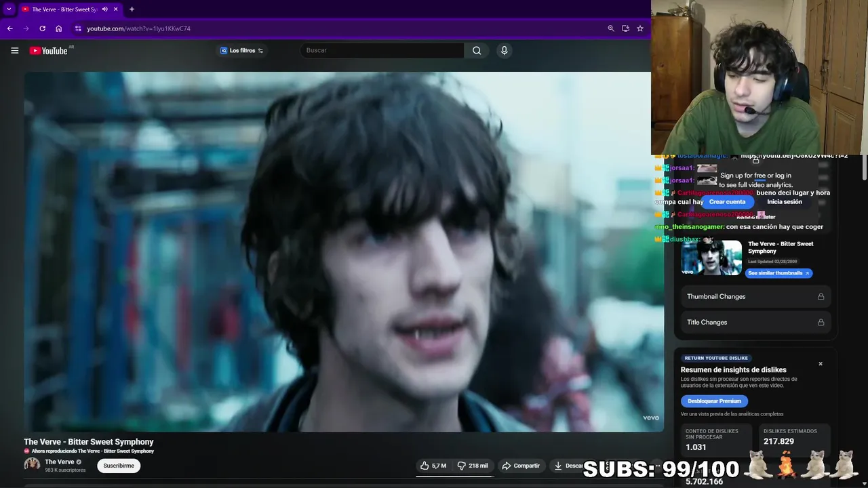
Task: Go back with the browser back arrow
Action: 9,28
